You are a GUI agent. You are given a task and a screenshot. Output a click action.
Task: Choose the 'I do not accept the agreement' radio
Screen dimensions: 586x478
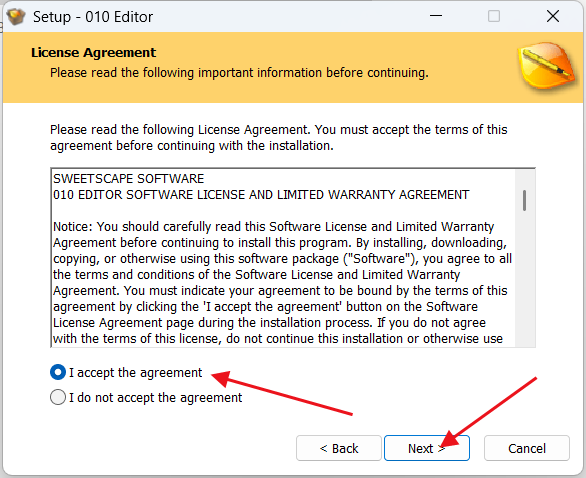coord(58,397)
